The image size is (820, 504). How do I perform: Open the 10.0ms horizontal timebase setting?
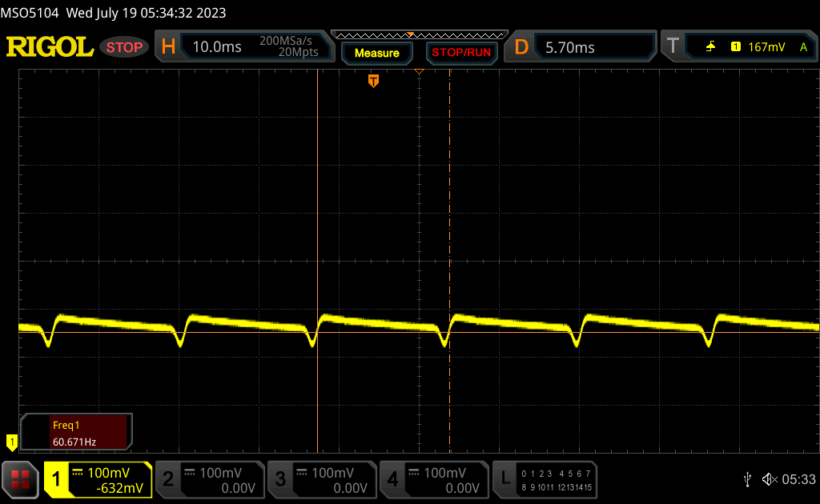click(217, 47)
